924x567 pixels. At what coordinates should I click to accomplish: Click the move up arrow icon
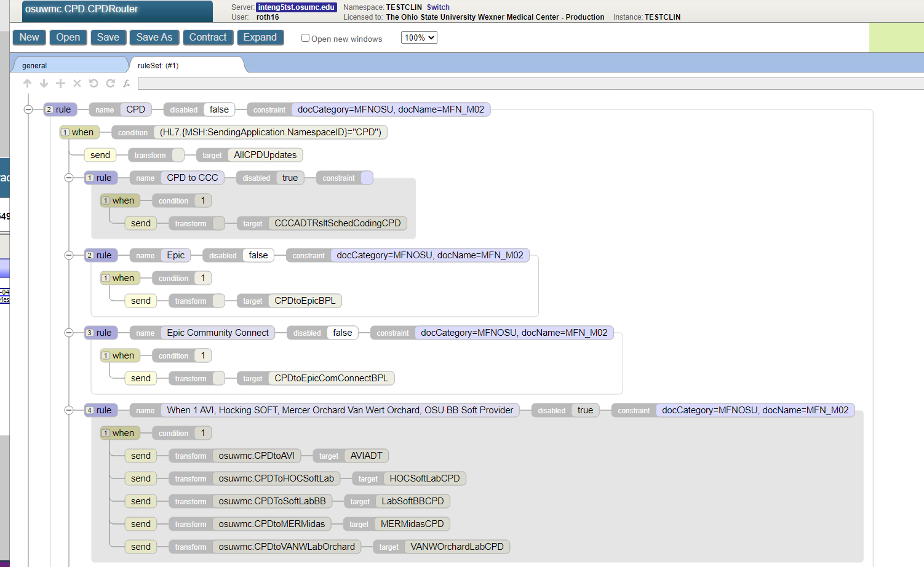point(27,84)
